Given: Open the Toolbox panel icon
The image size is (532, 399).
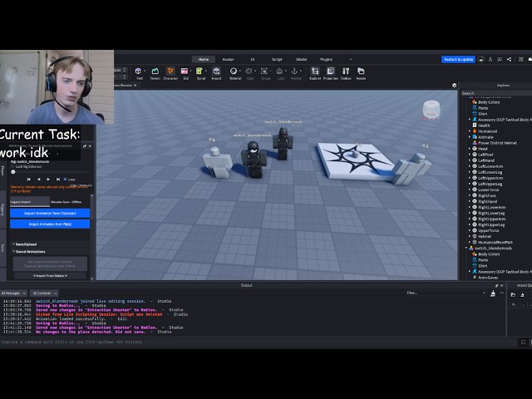Looking at the screenshot, I should [346, 71].
